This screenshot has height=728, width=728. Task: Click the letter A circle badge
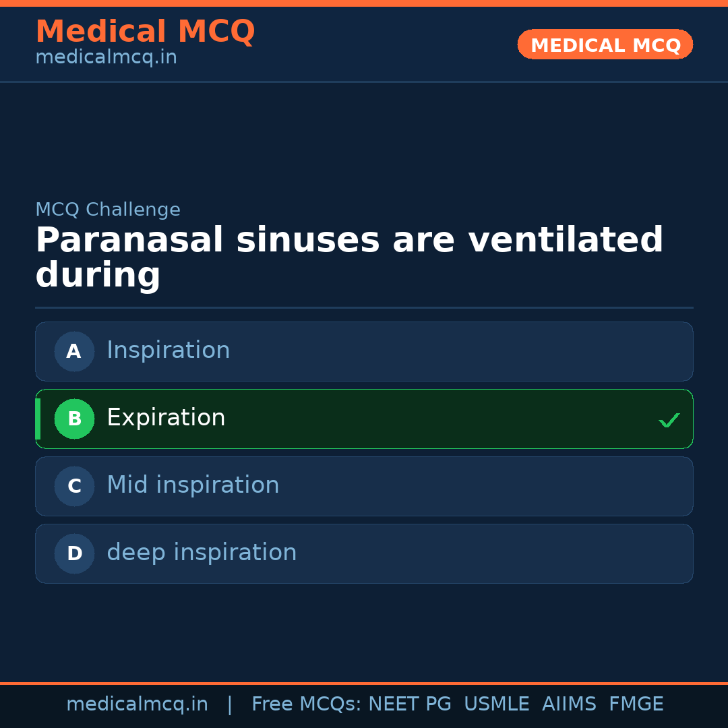tap(74, 351)
